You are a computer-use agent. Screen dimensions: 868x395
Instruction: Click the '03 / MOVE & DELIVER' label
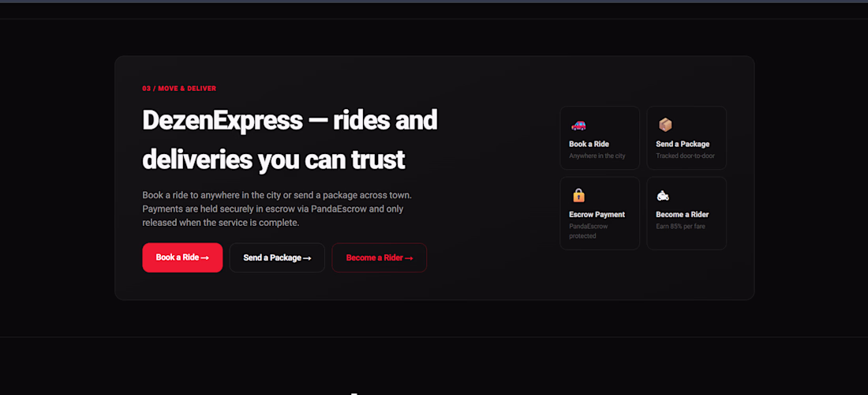(x=179, y=88)
